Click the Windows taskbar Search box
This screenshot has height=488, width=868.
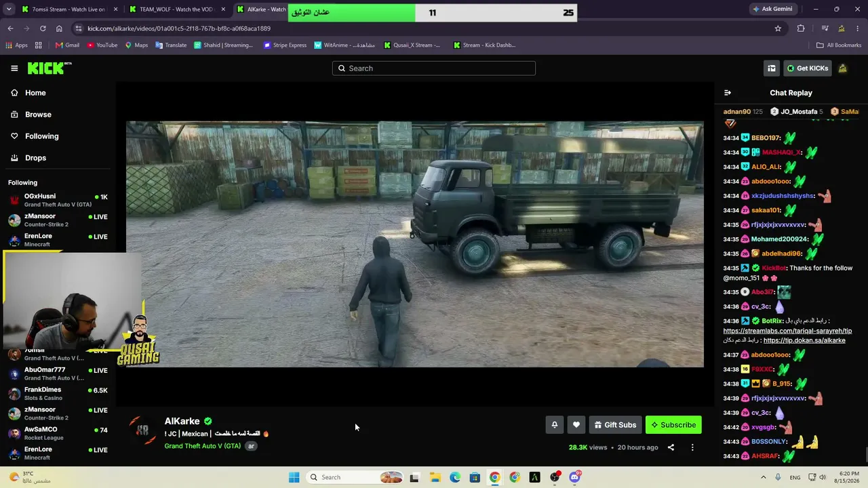point(355,477)
